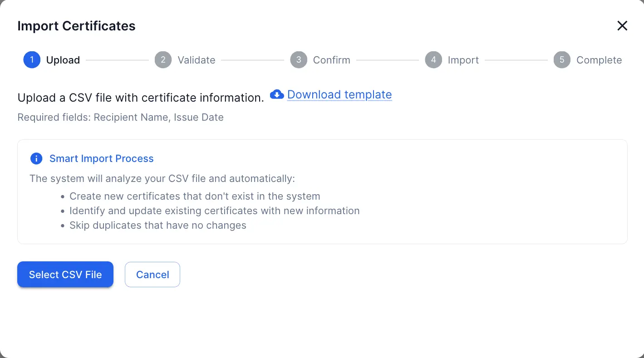The height and width of the screenshot is (358, 644).
Task: Click the Import Certificates dialog title
Action: click(x=76, y=26)
